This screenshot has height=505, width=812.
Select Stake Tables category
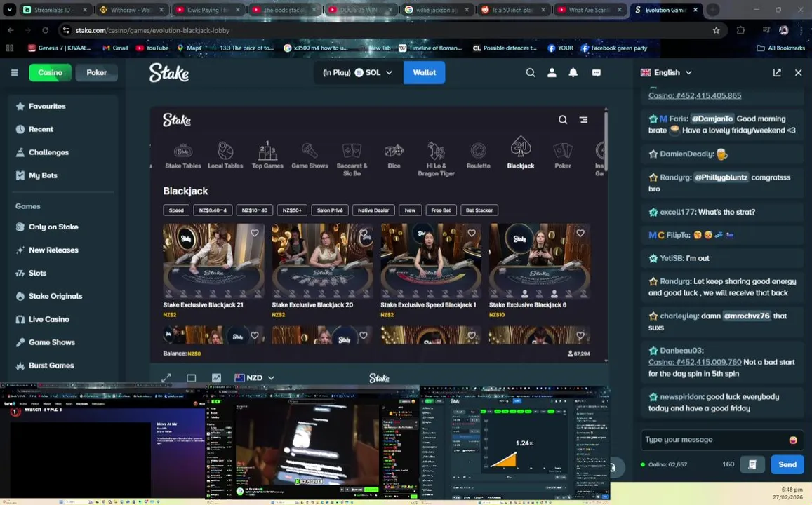pos(182,156)
